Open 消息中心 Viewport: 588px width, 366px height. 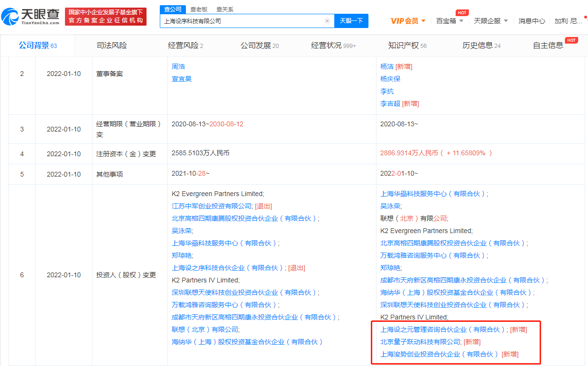click(532, 21)
